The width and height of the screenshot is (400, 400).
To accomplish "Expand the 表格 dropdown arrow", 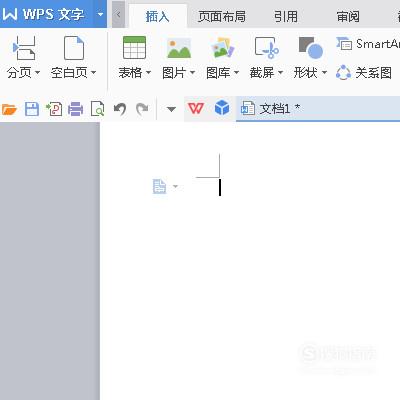I will (149, 72).
